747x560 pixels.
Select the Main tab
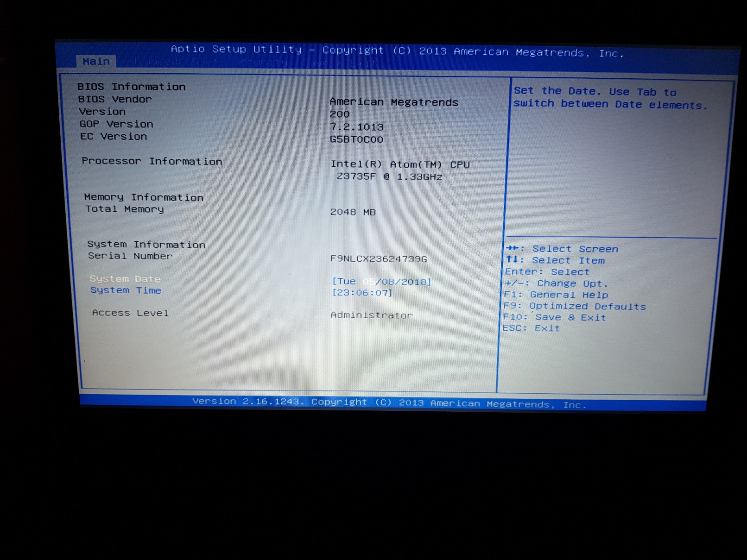coord(96,61)
